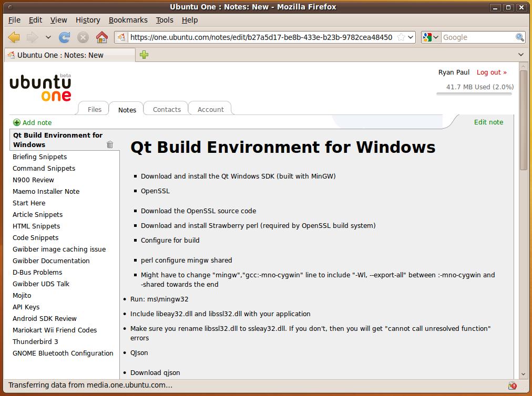The image size is (532, 396).
Task: Open the Google search engine selector dropdown
Action: pyautogui.click(x=431, y=37)
